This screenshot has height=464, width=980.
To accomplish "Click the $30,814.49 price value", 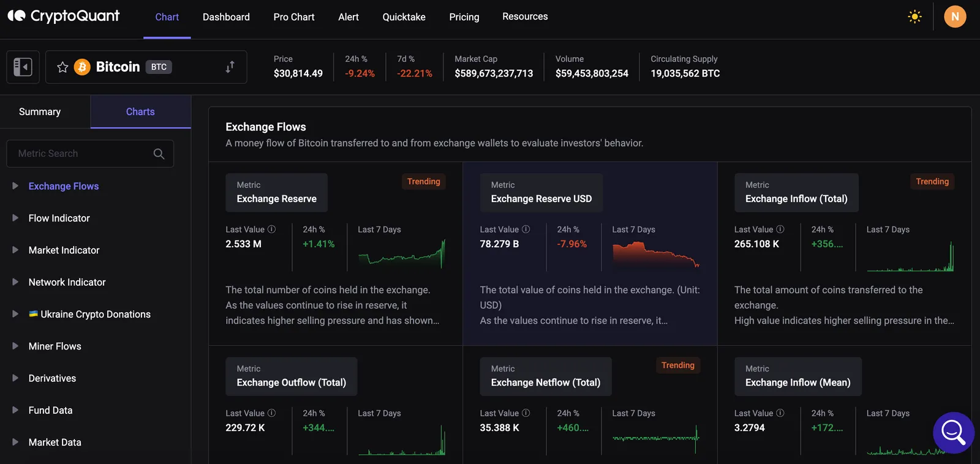I will [298, 73].
